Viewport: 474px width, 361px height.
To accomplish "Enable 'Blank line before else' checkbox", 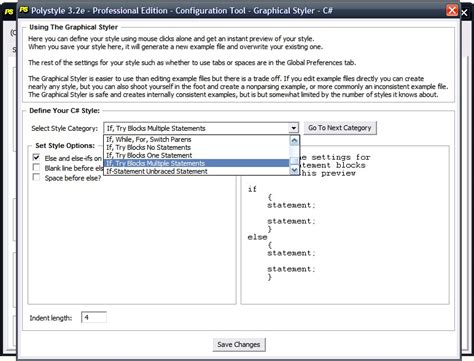I will pos(36,167).
